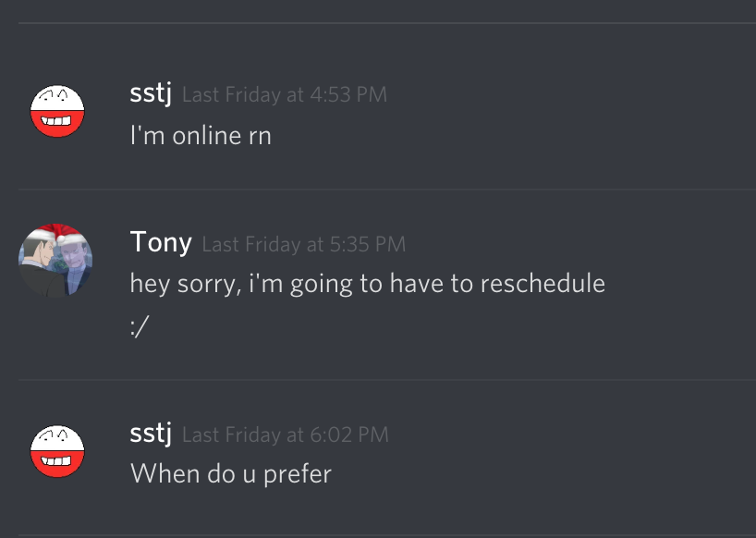Open sstj's avatar beside "I'm online rn"

click(x=57, y=111)
